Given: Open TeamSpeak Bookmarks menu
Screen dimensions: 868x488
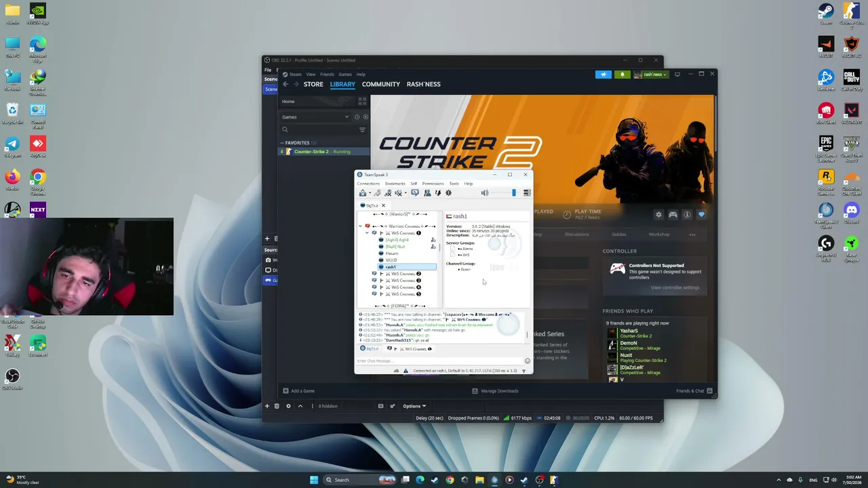Looking at the screenshot, I should click(x=395, y=184).
